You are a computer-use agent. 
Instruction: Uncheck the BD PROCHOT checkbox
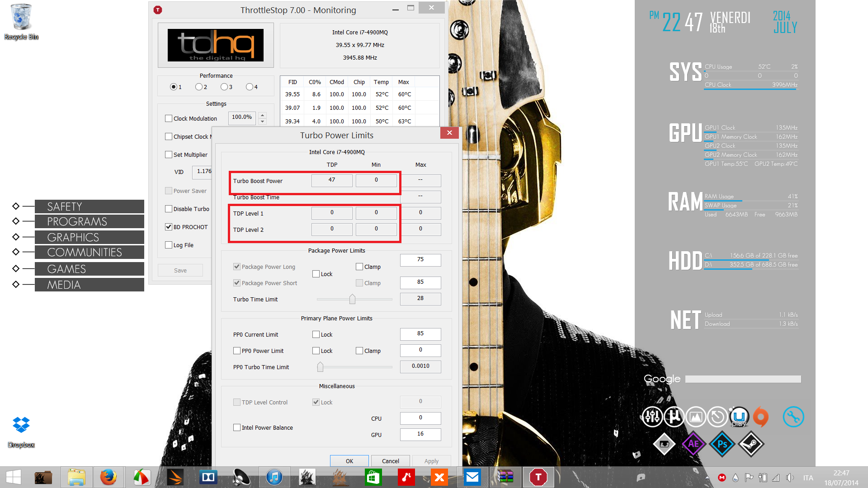point(169,227)
